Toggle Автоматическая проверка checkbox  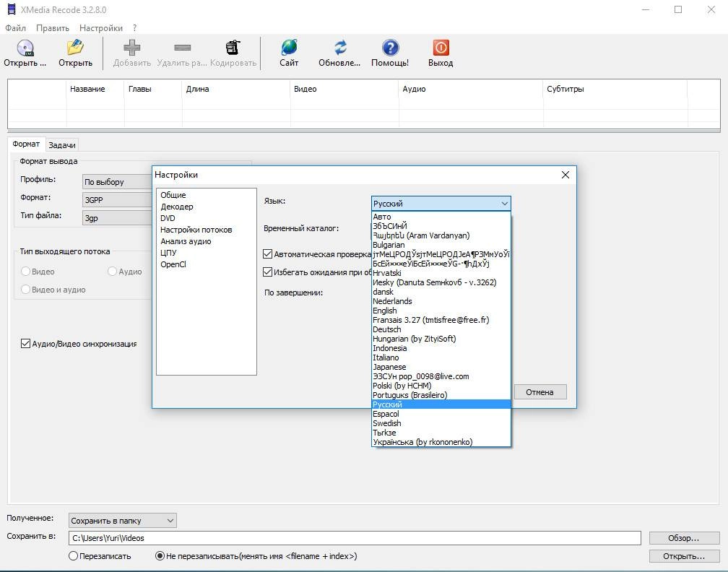click(267, 254)
